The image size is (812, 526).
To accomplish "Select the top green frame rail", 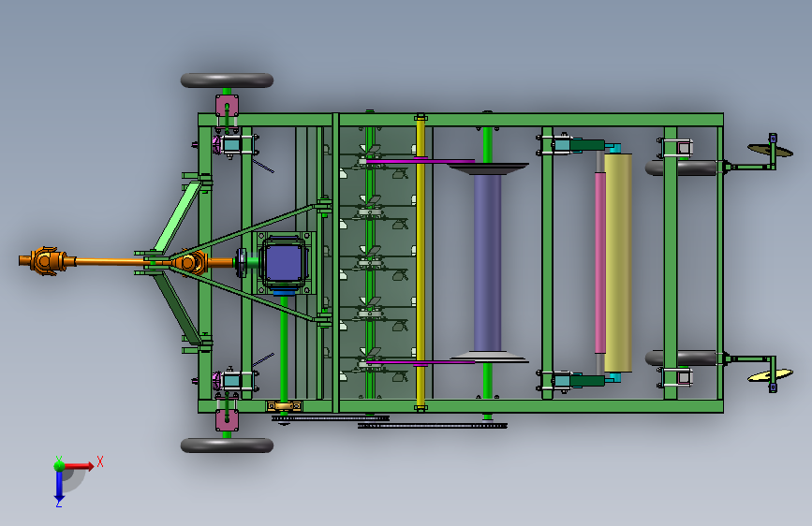I will [461, 120].
